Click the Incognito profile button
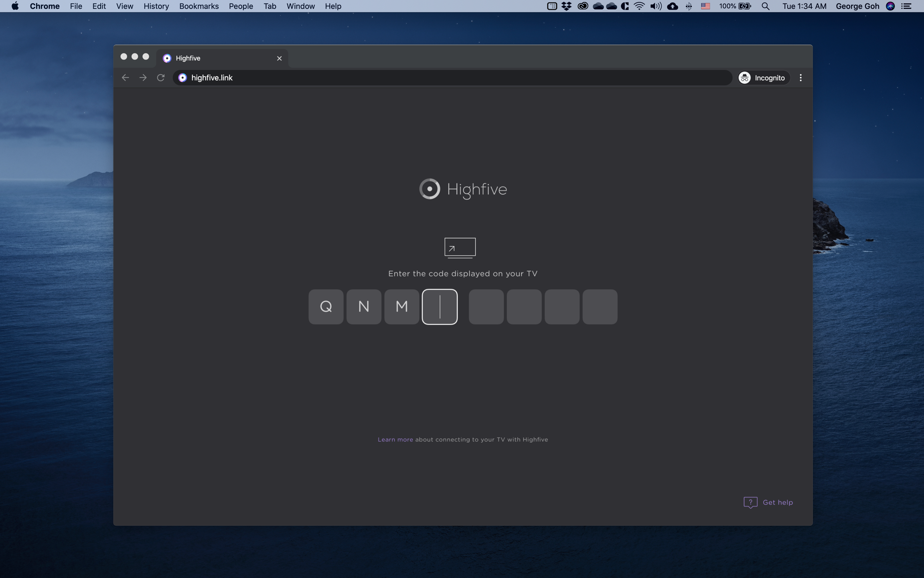The height and width of the screenshot is (578, 924). pos(763,77)
